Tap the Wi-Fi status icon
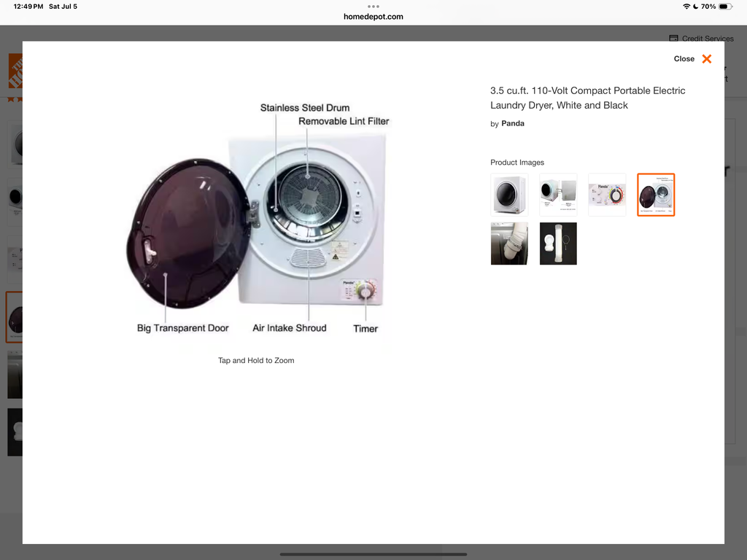This screenshot has width=747, height=560. coord(686,7)
